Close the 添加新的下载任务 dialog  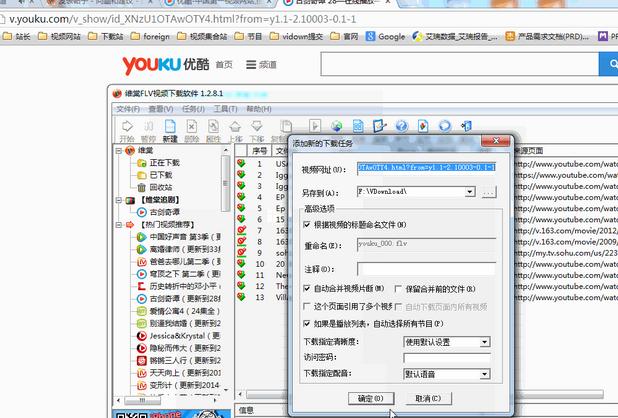496,141
